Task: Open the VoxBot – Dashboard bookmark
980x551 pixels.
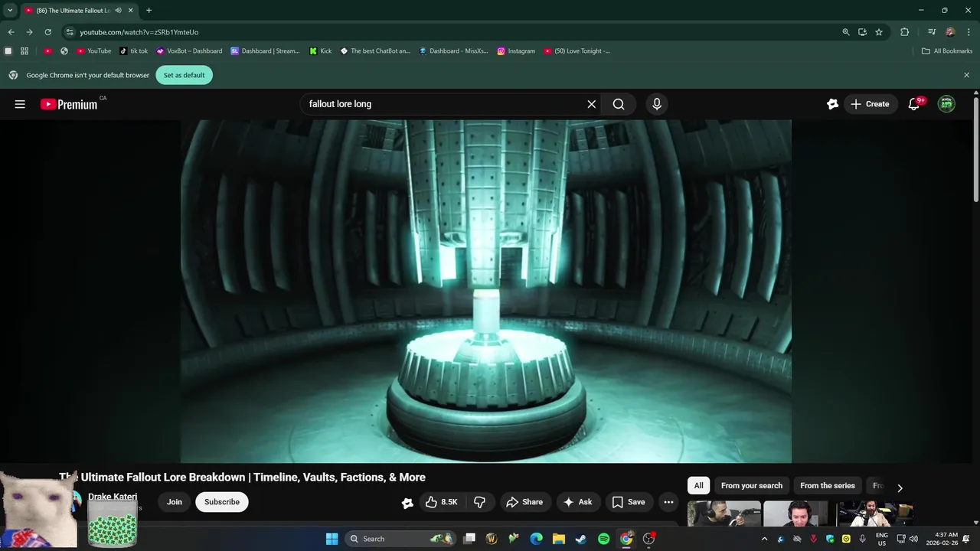Action: point(189,51)
